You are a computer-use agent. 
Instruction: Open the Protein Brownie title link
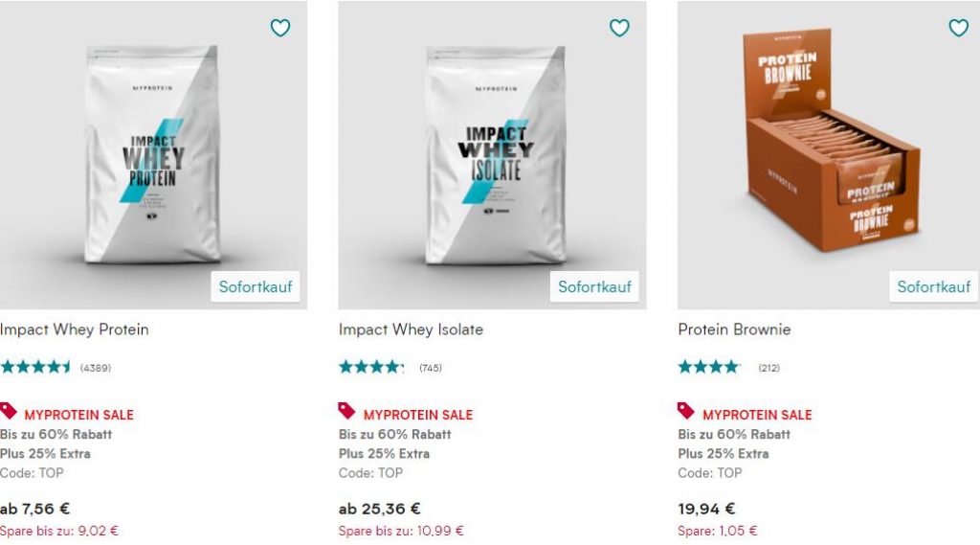tap(734, 329)
